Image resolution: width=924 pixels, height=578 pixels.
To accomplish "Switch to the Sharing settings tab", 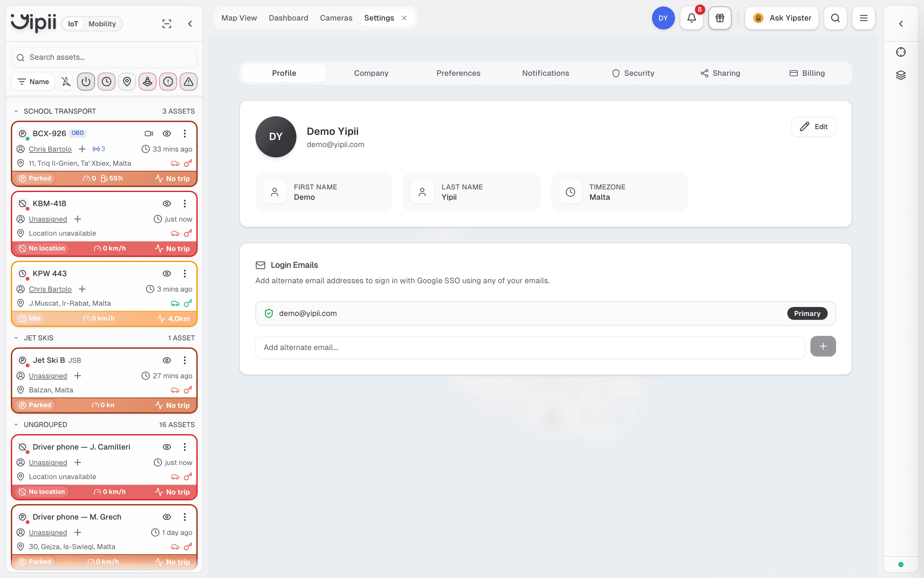I will 720,73.
